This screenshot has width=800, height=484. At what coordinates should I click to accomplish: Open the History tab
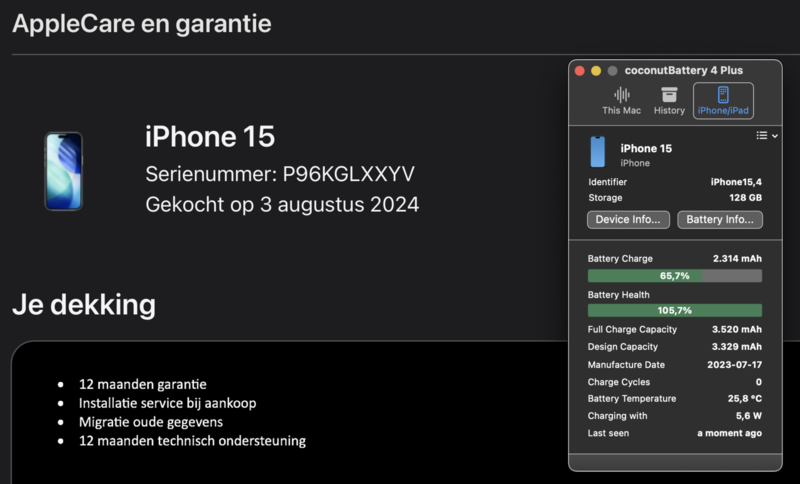coord(669,101)
